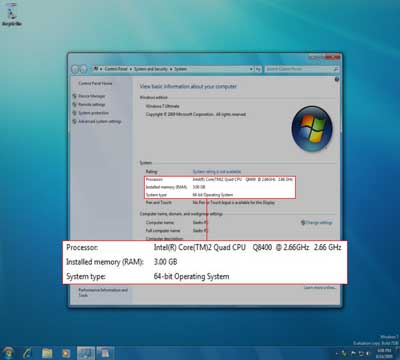Click the Pen and Touch row label

159,202
